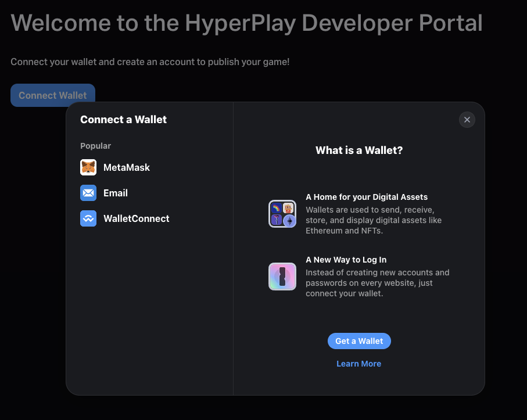This screenshot has height=420, width=527.
Task: Click the 'What is a Wallet?' heading
Action: click(x=359, y=150)
